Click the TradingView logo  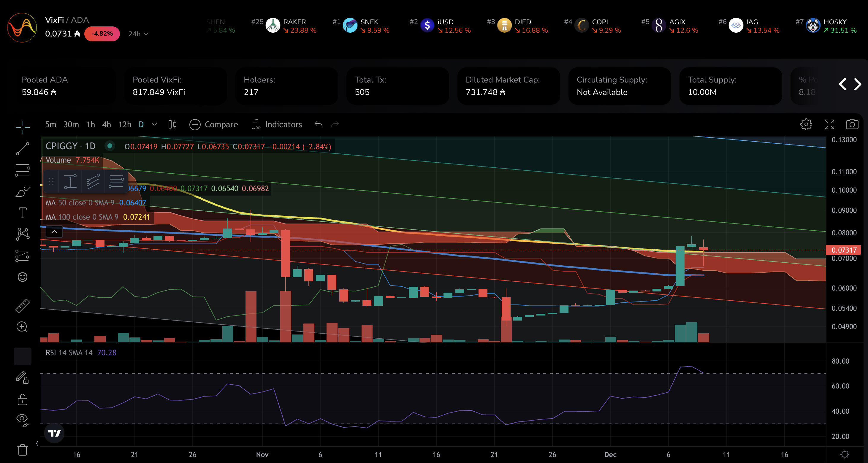click(x=54, y=433)
